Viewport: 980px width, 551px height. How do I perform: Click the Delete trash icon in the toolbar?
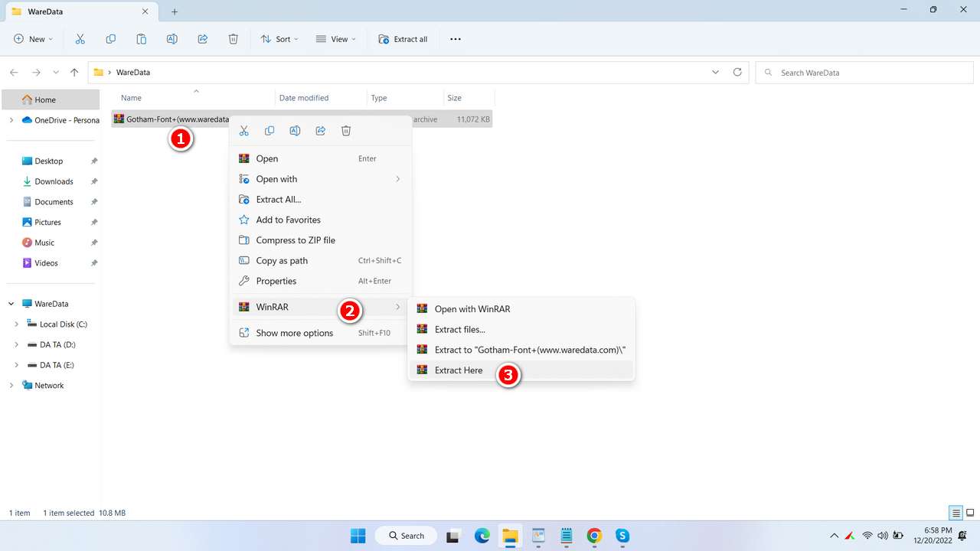pyautogui.click(x=234, y=39)
